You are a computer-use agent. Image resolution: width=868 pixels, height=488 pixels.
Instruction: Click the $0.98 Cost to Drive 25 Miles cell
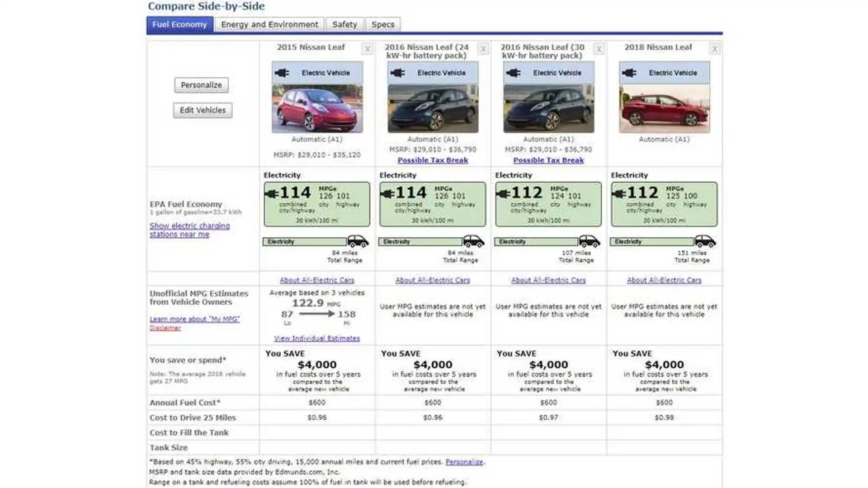point(664,418)
